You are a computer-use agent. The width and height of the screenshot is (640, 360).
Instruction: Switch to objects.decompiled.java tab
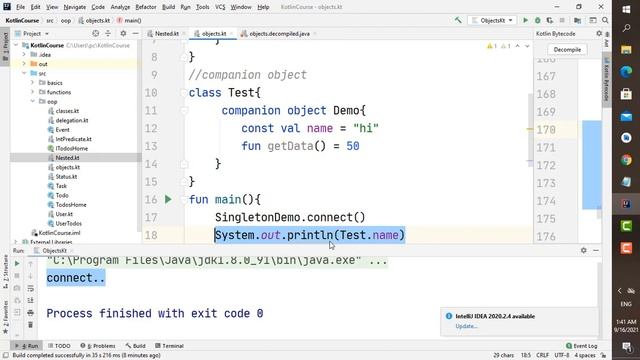pos(279,33)
